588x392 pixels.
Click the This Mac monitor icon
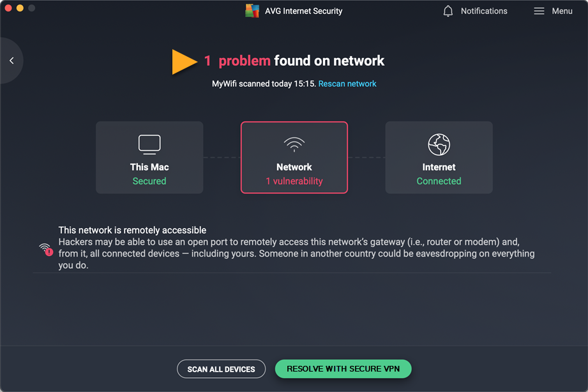149,144
